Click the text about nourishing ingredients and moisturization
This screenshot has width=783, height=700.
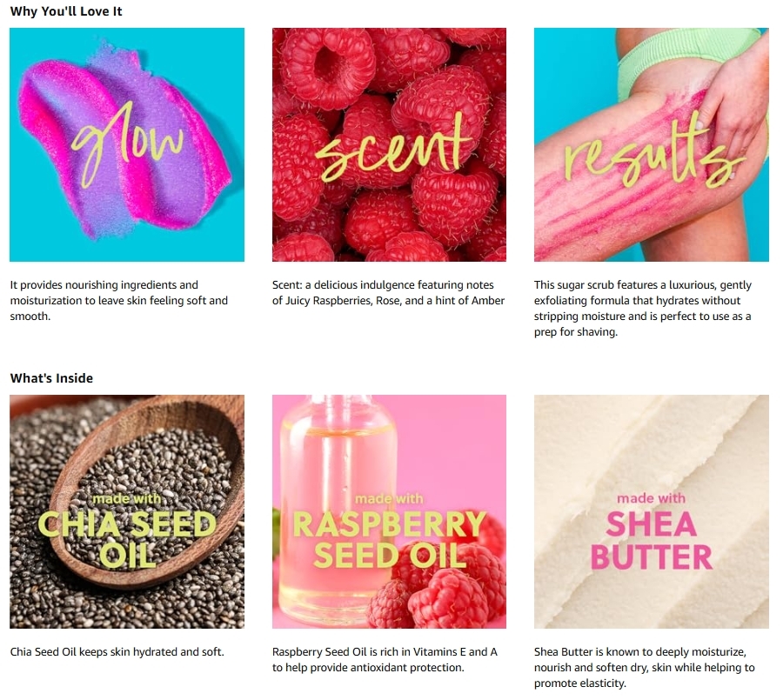[x=119, y=301]
